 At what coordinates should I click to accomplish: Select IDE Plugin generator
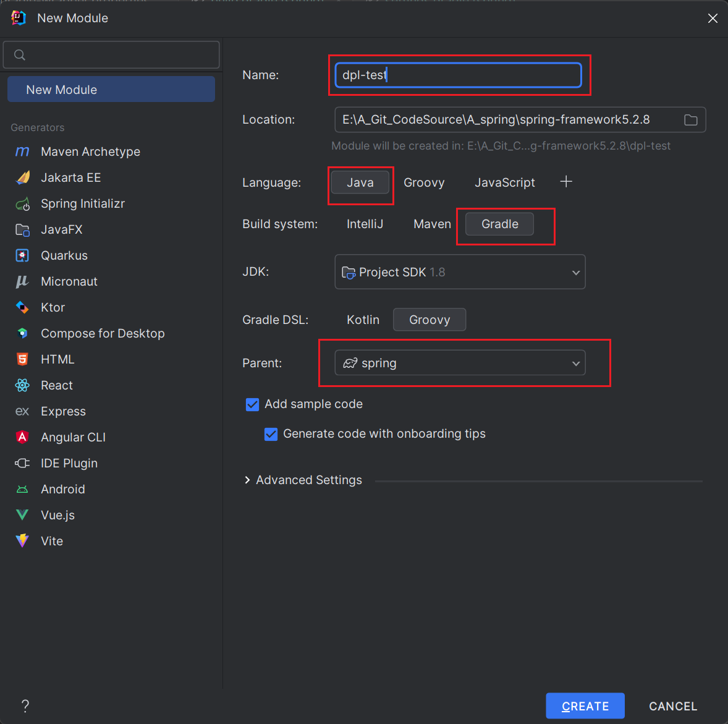click(69, 464)
